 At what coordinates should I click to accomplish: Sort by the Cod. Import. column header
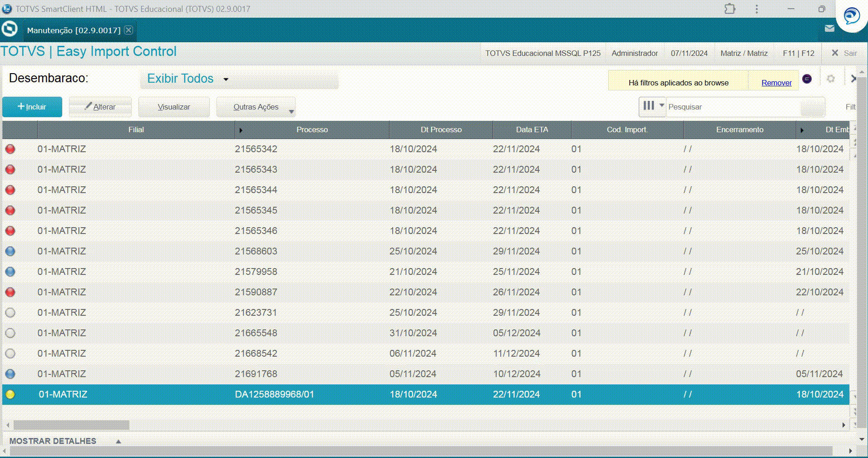(627, 130)
